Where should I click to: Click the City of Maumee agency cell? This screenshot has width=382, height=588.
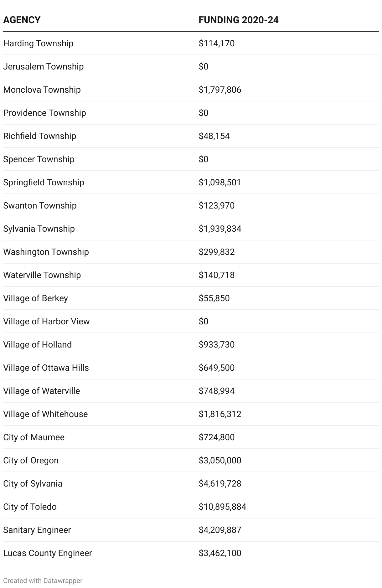pyautogui.click(x=34, y=437)
